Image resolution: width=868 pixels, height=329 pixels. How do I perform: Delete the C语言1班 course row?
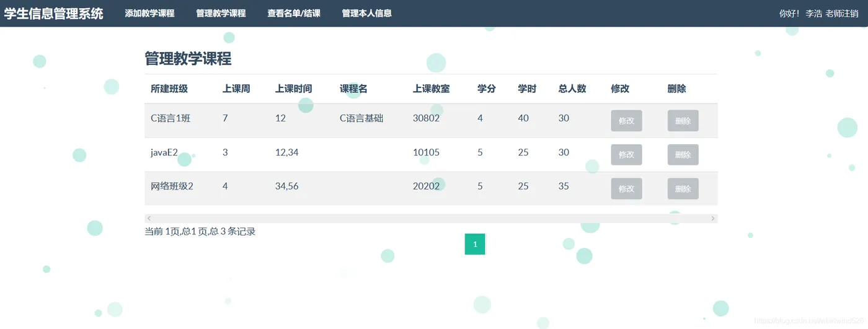(683, 121)
